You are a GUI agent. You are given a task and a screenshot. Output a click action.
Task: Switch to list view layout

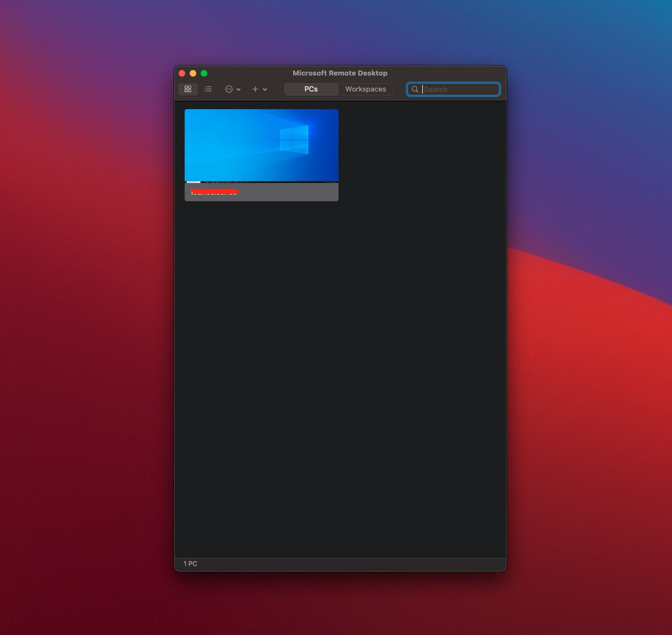click(x=208, y=89)
